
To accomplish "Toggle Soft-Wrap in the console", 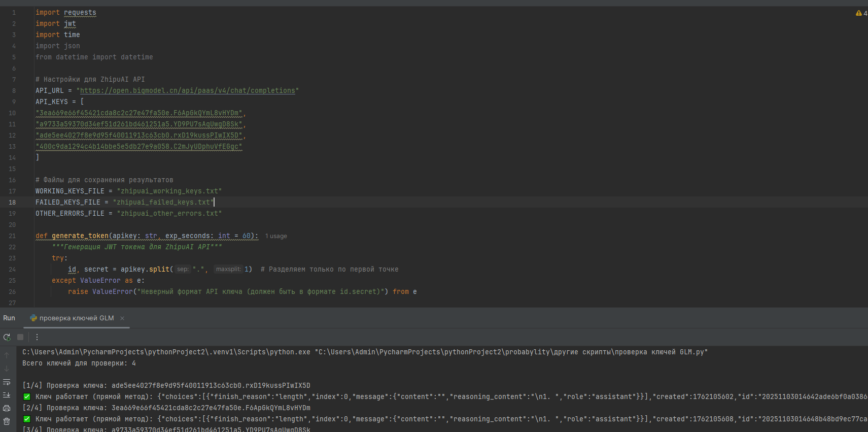I will (7, 382).
